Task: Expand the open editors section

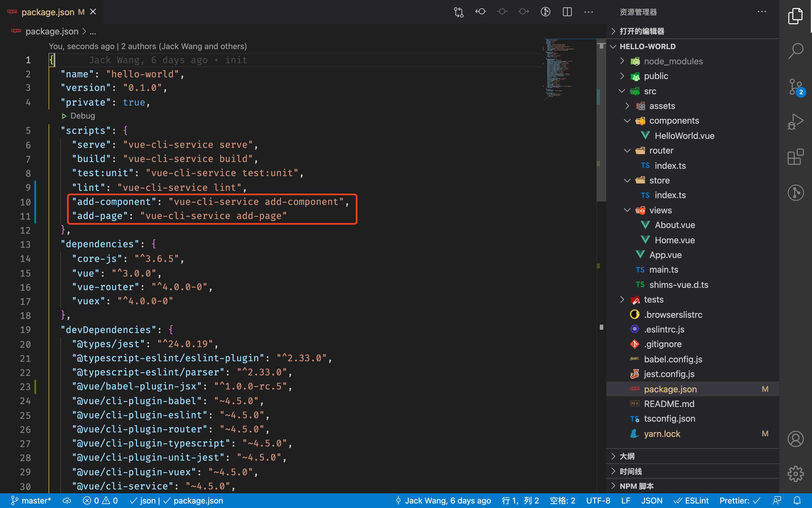Action: (x=692, y=31)
